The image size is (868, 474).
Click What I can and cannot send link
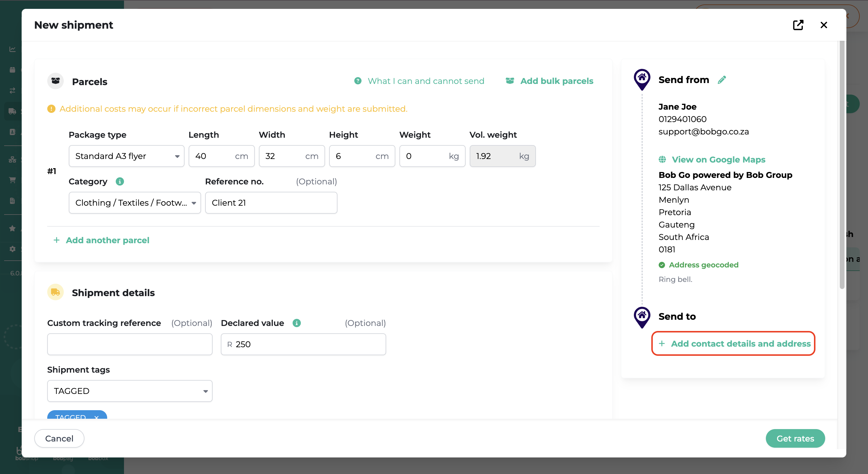tap(426, 81)
